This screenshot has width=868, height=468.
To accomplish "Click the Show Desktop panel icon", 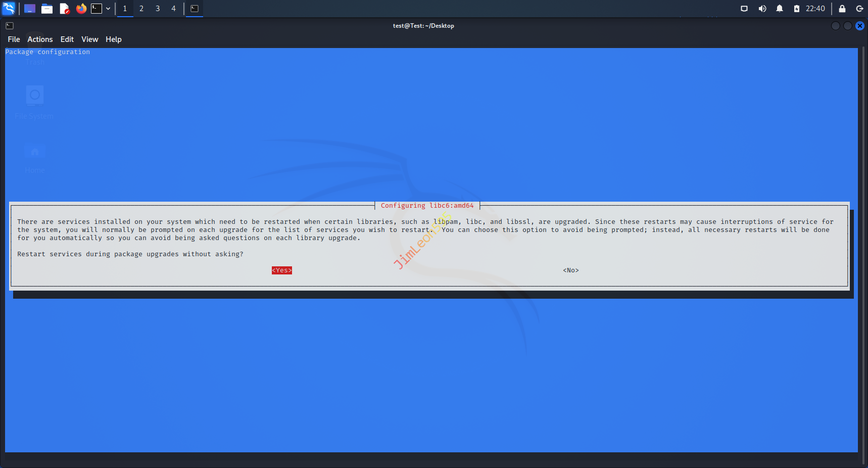I will pos(30,9).
